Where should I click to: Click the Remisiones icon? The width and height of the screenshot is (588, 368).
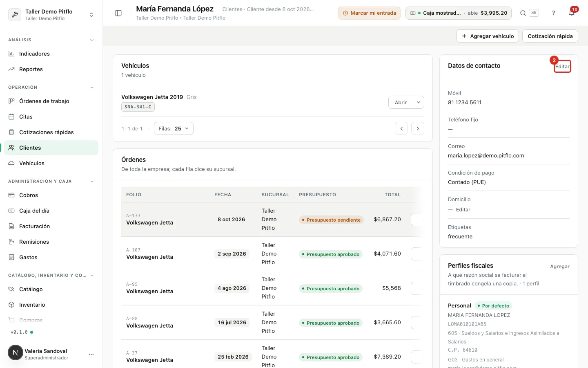(x=11, y=242)
